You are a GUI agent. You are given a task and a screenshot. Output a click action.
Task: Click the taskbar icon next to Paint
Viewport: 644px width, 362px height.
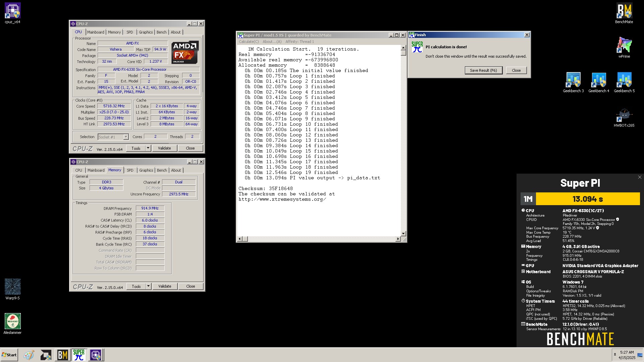46,355
